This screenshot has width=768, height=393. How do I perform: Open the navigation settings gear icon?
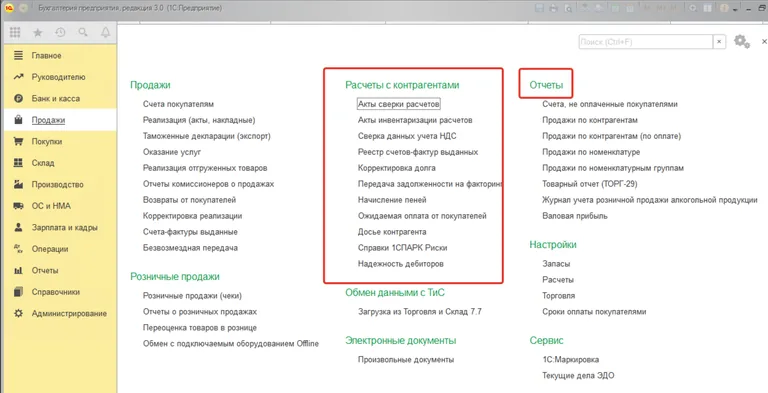pyautogui.click(x=741, y=41)
